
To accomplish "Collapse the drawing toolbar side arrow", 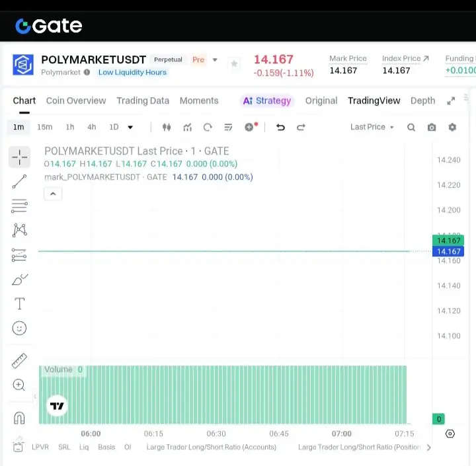I will (35, 396).
